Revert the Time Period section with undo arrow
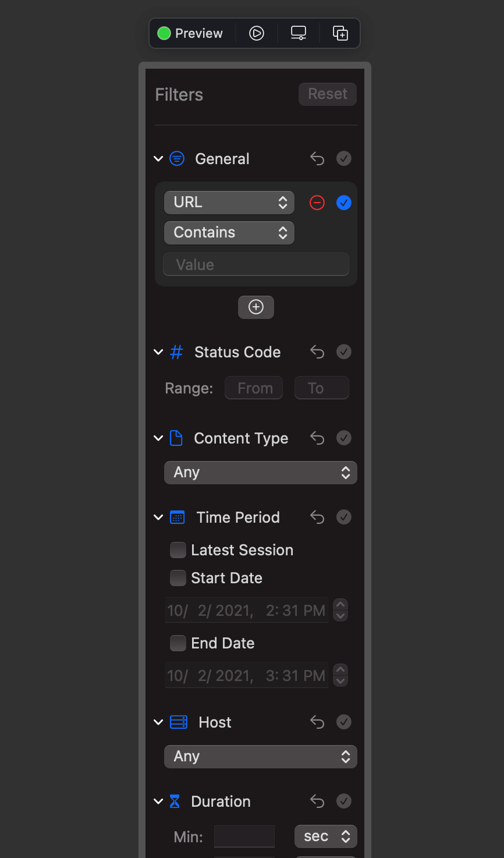The width and height of the screenshot is (504, 858). point(317,517)
